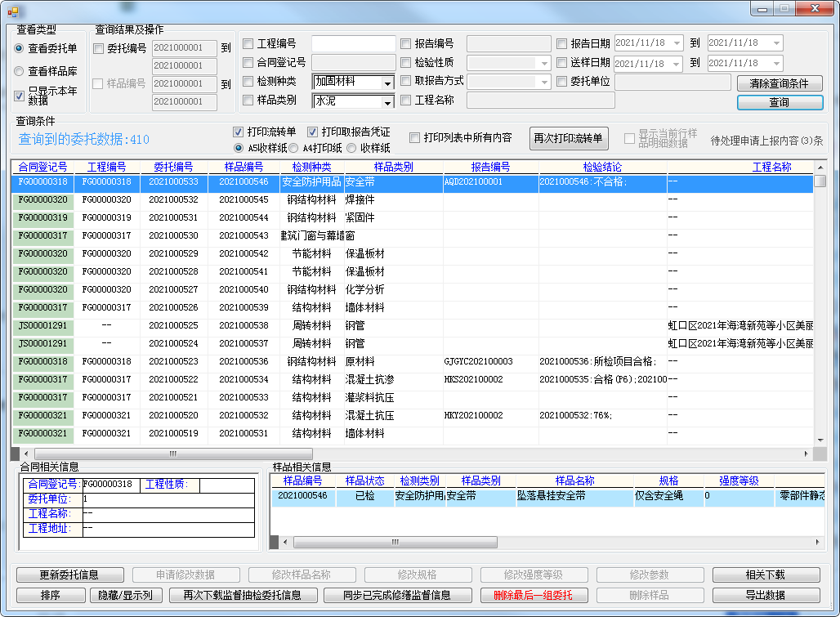Click the 工程编号 text input field
Viewport: 840px width, 617px height.
coord(352,44)
